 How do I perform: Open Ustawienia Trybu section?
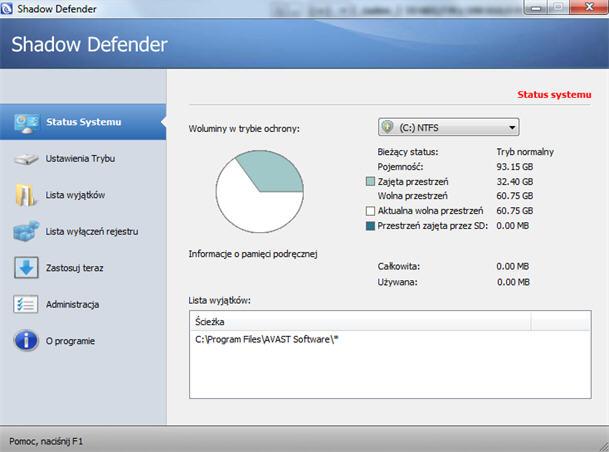(x=80, y=158)
